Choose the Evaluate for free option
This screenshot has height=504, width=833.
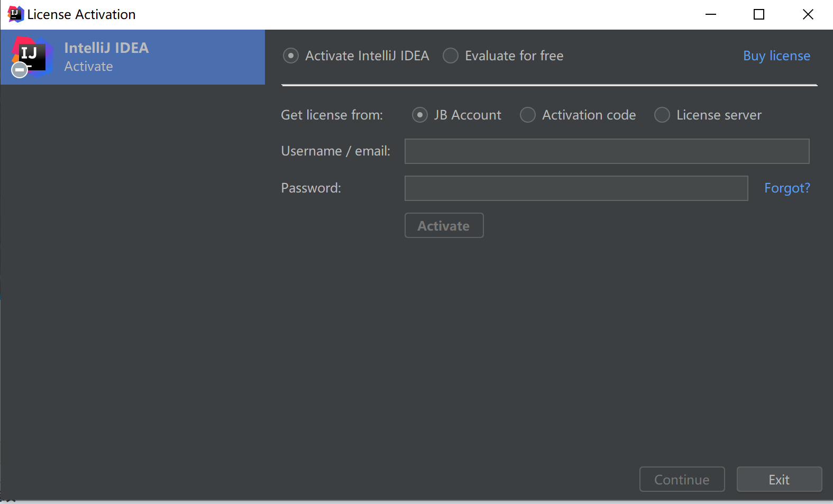(x=451, y=56)
